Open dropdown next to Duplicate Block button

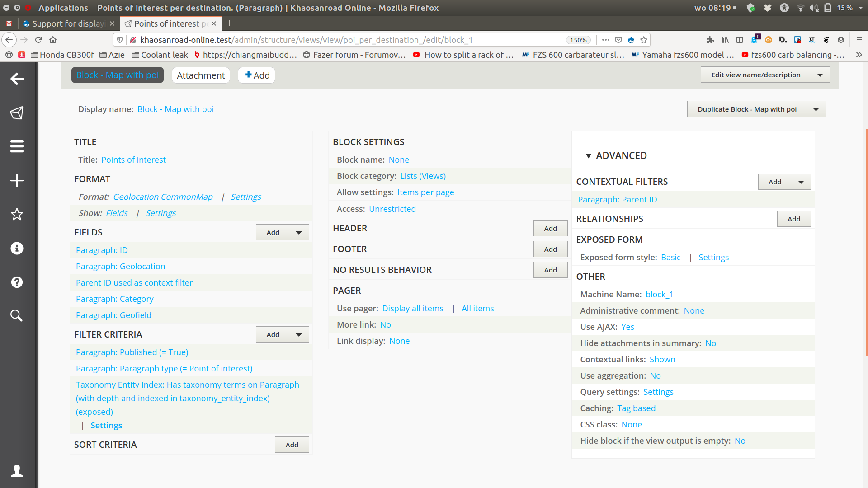(816, 109)
